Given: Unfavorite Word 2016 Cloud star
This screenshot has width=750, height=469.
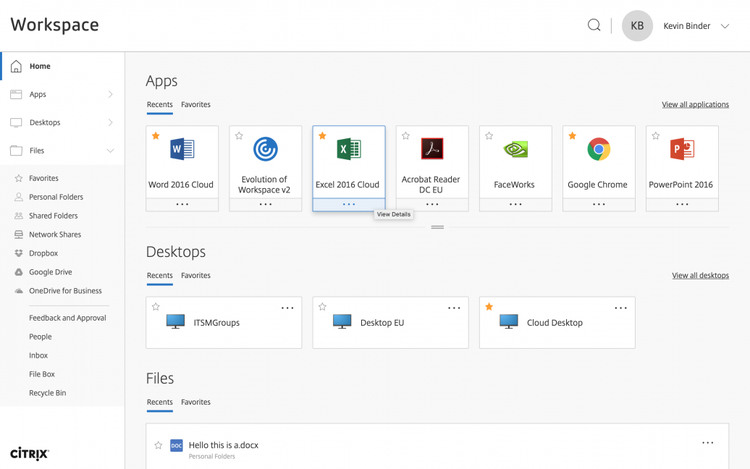Looking at the screenshot, I should click(x=155, y=136).
